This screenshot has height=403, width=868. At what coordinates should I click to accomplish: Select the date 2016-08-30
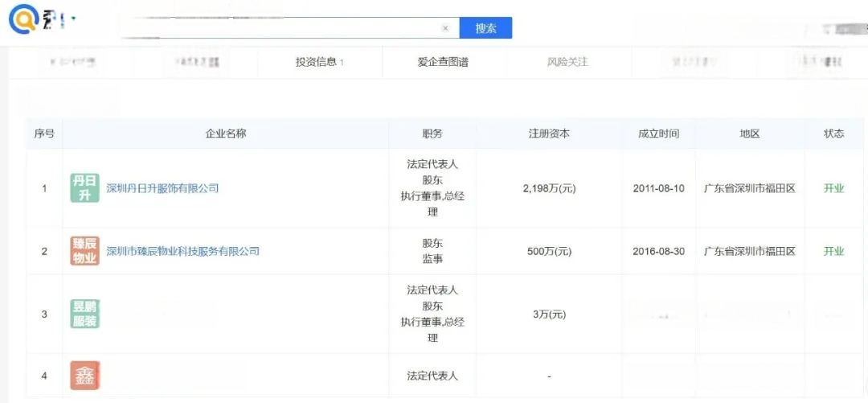click(659, 251)
